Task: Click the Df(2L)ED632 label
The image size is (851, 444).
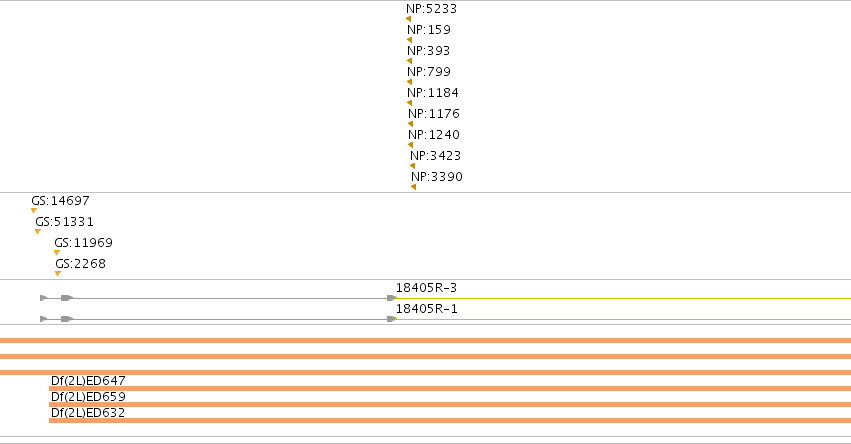Action: 88,413
